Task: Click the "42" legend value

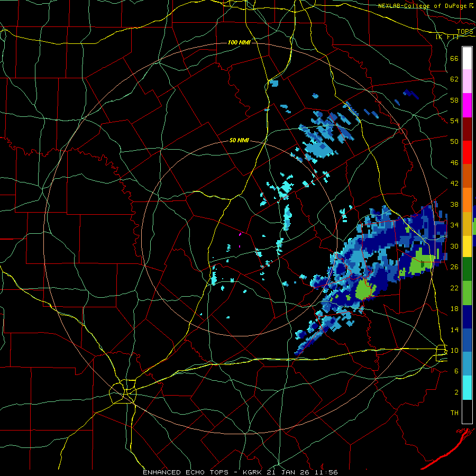Action: (x=454, y=184)
